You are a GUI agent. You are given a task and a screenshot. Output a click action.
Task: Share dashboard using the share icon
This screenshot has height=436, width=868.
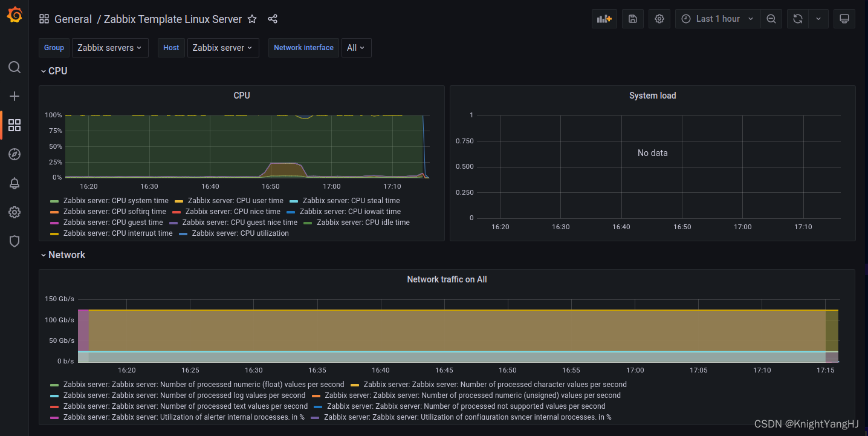(273, 19)
